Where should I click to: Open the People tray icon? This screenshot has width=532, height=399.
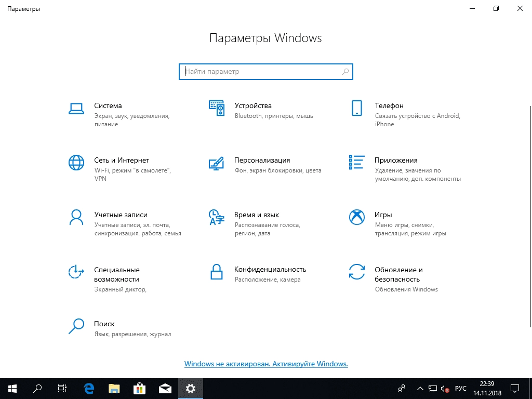coord(402,389)
